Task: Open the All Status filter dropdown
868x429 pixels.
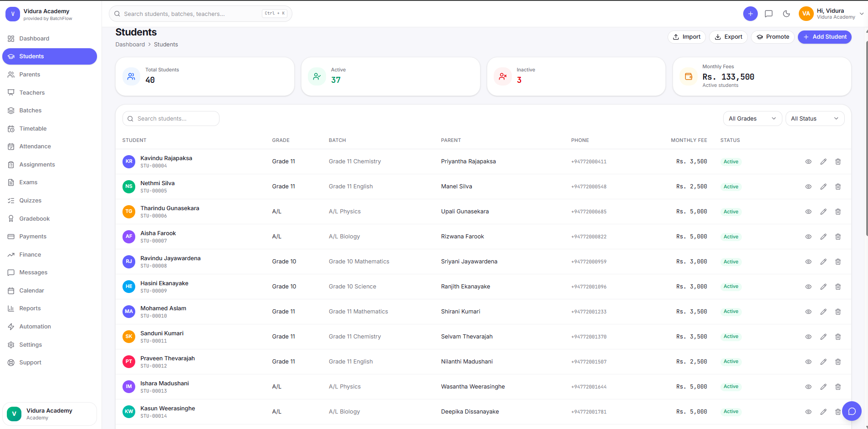Action: click(x=815, y=119)
